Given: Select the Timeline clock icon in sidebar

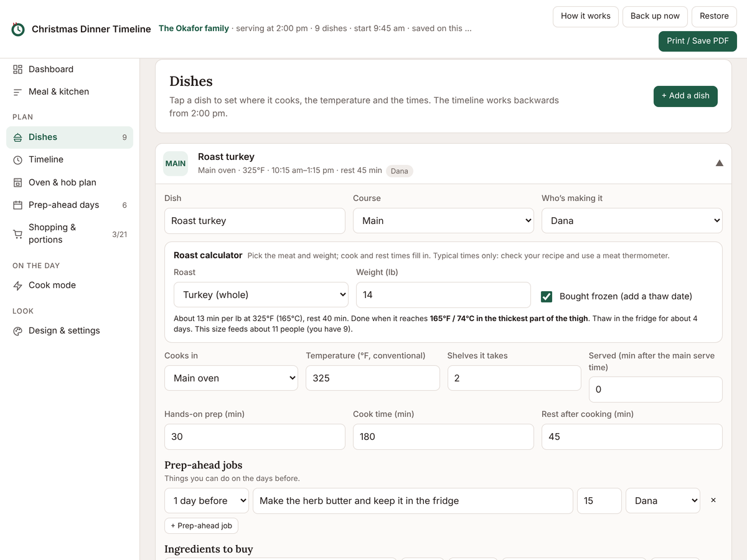Looking at the screenshot, I should point(17,160).
